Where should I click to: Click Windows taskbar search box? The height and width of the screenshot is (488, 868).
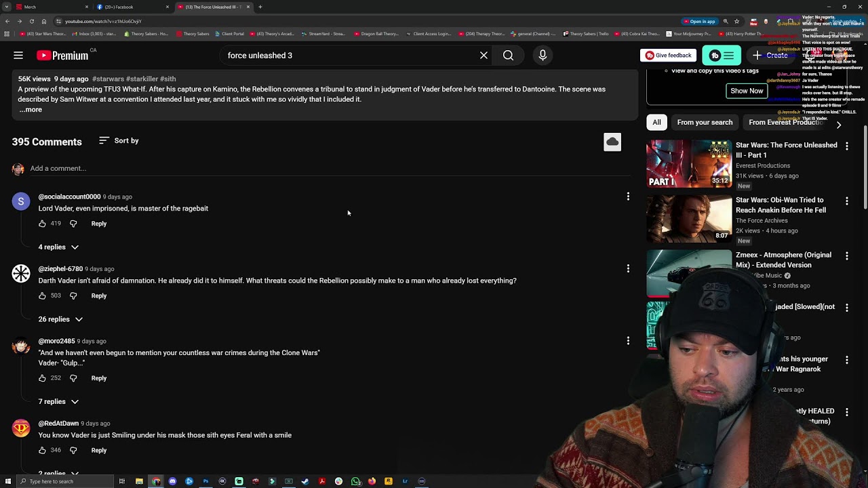(65, 481)
